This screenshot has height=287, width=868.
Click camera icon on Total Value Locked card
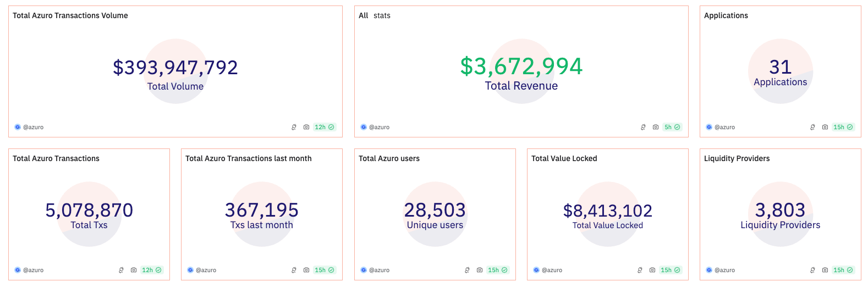[x=652, y=270]
